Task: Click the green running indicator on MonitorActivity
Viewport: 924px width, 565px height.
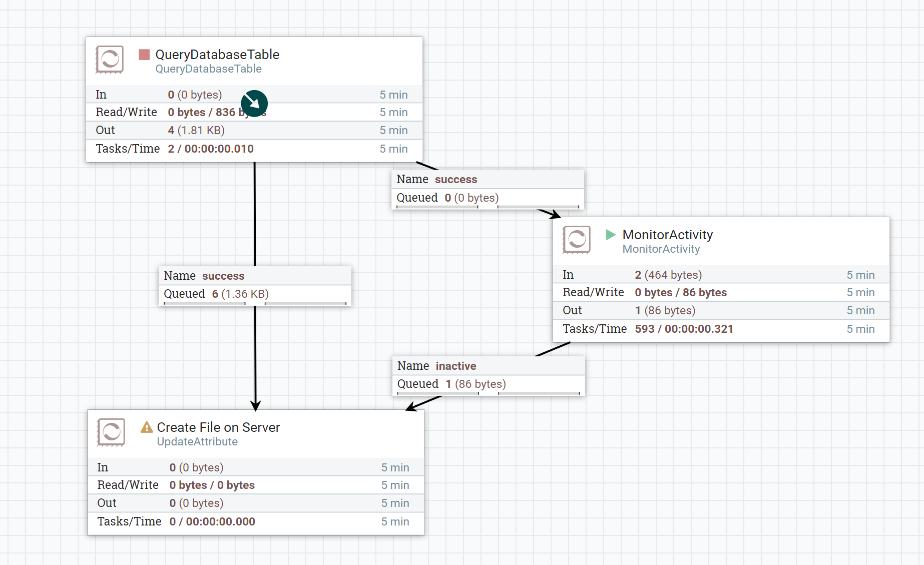Action: coord(611,234)
